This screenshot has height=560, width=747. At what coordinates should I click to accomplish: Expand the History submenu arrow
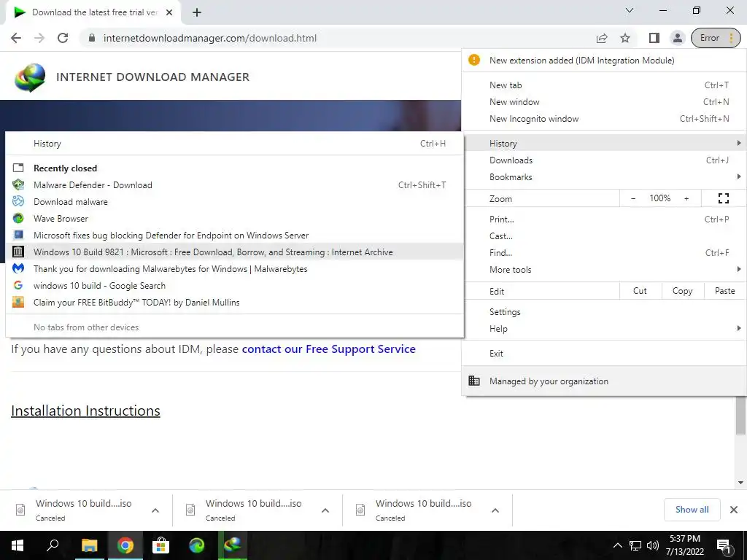[738, 144]
